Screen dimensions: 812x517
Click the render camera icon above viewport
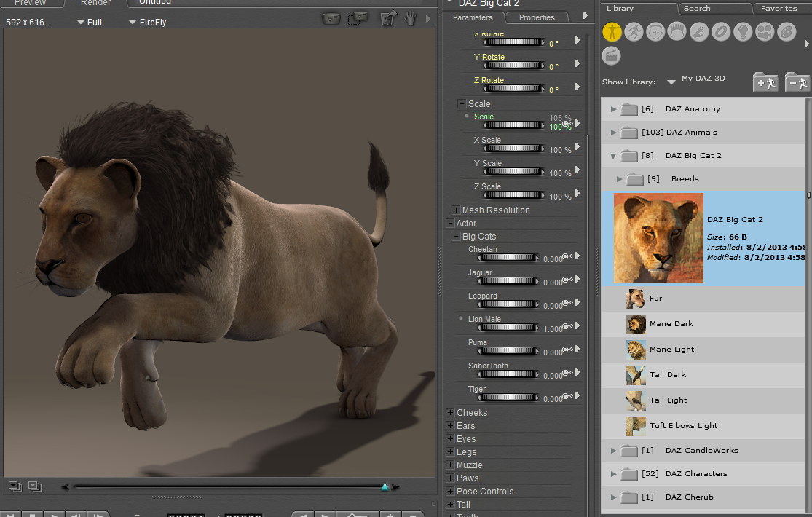[332, 18]
